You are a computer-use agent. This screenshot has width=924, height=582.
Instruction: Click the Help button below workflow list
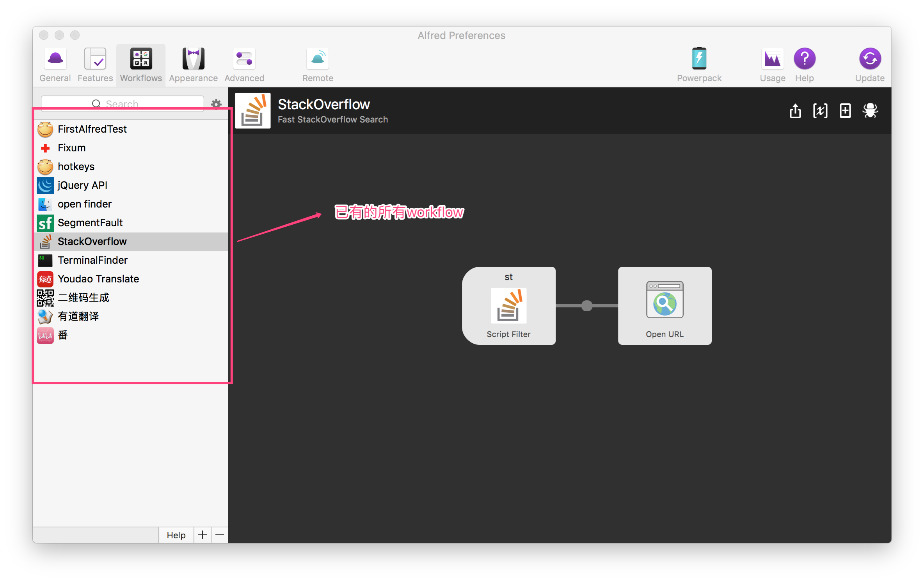pyautogui.click(x=176, y=535)
